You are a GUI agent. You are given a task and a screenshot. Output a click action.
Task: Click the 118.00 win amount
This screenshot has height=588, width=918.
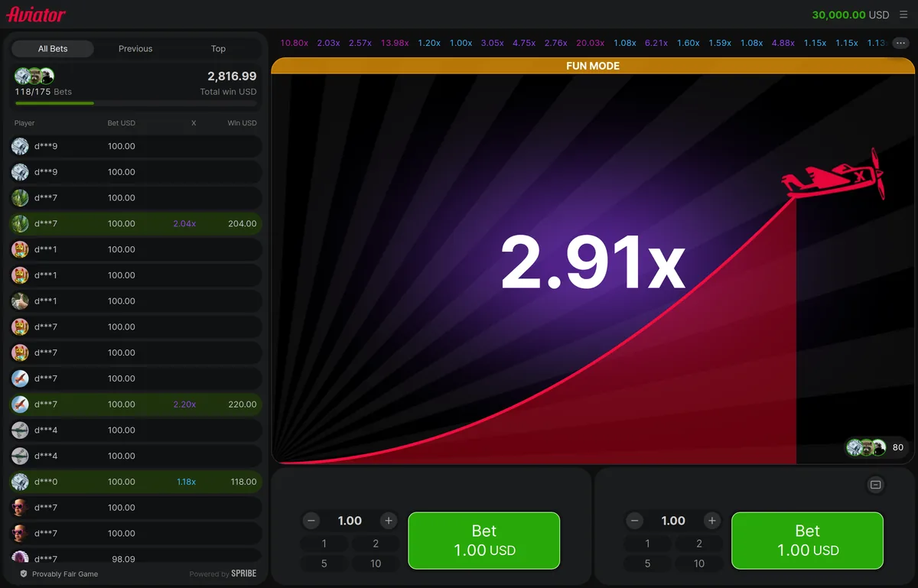pyautogui.click(x=243, y=482)
